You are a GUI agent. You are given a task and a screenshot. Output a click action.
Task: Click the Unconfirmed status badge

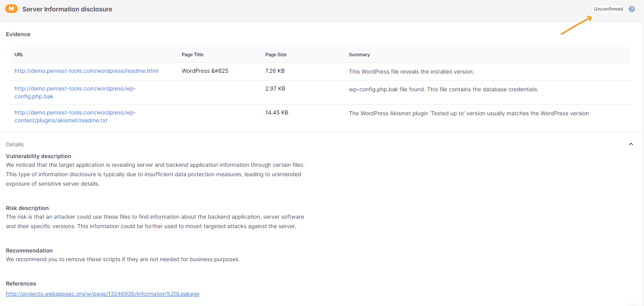pos(608,9)
